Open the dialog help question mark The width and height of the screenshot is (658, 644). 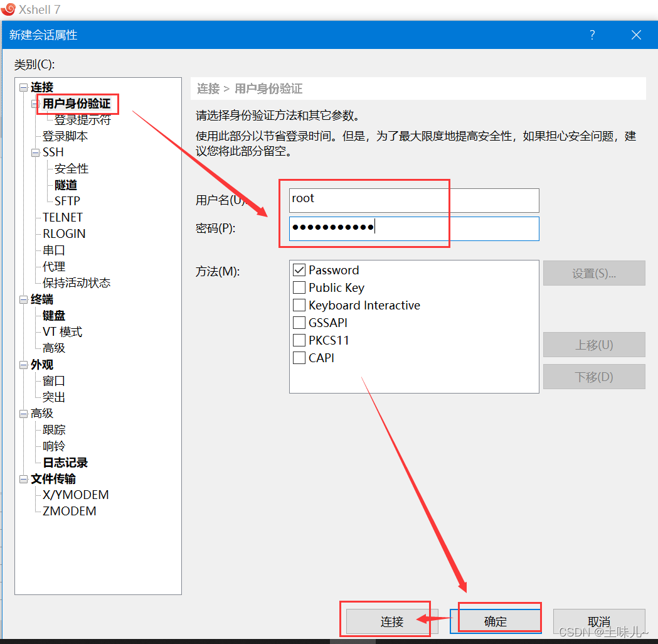tap(592, 35)
